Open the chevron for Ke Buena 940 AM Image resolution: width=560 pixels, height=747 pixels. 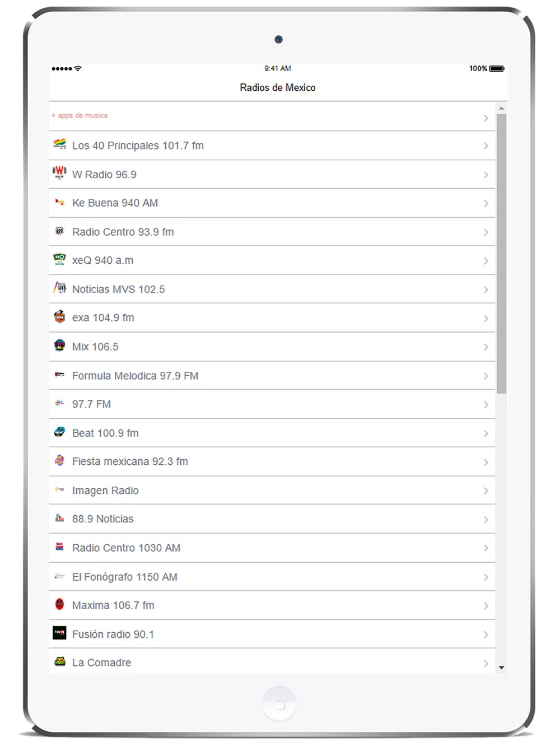(x=486, y=203)
